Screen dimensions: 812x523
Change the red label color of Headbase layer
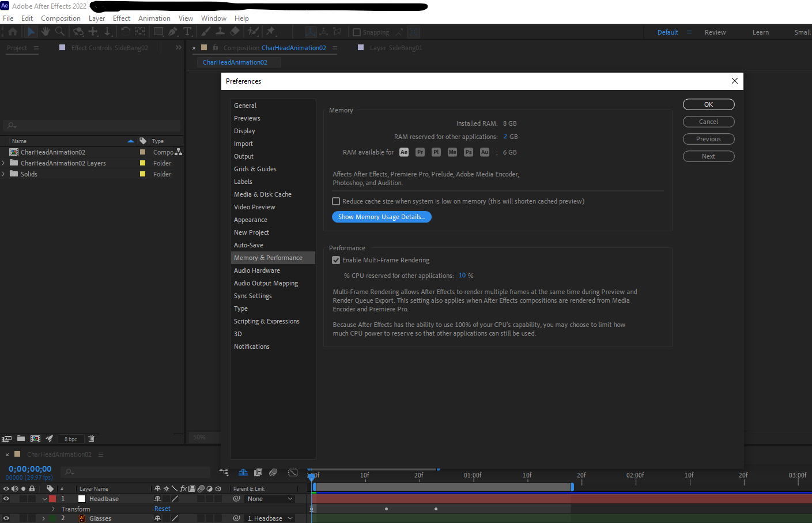[x=52, y=498]
